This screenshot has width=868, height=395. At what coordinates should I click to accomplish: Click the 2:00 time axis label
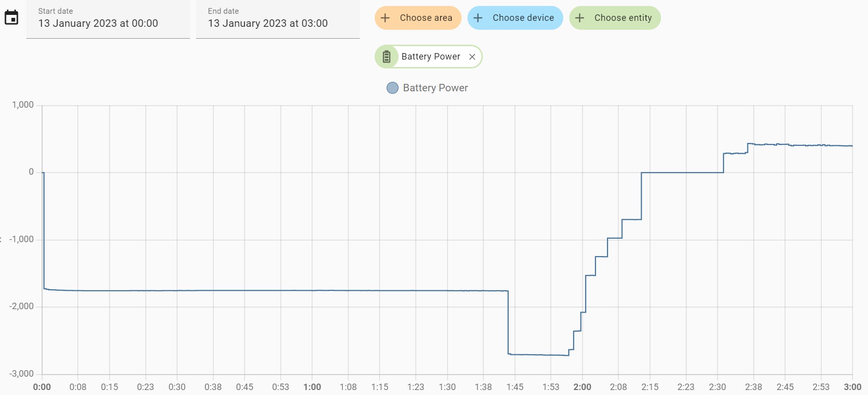pyautogui.click(x=582, y=387)
